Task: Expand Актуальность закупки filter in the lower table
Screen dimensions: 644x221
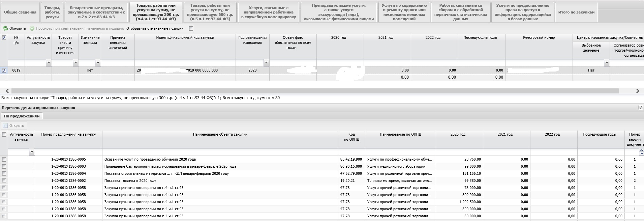Action: tap(32, 152)
